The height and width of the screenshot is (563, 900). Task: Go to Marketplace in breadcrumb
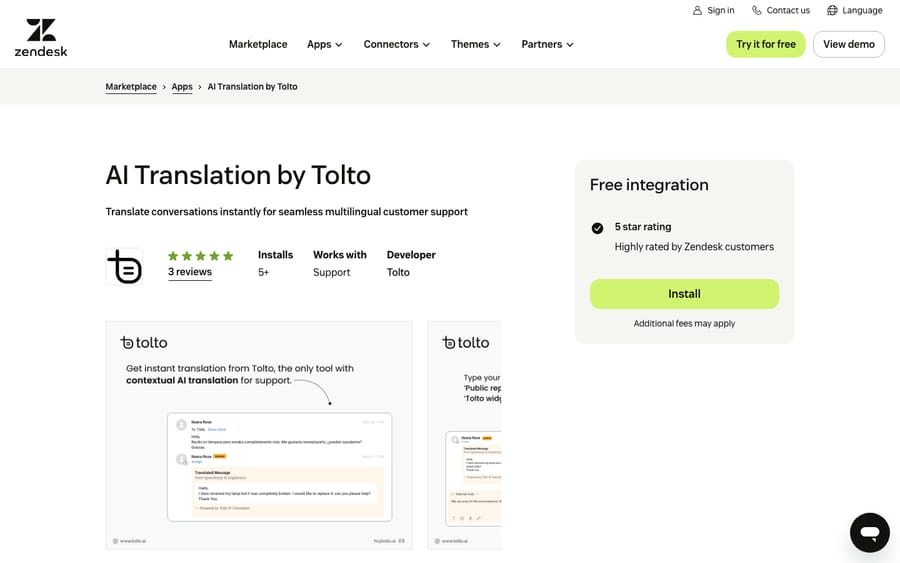131,87
